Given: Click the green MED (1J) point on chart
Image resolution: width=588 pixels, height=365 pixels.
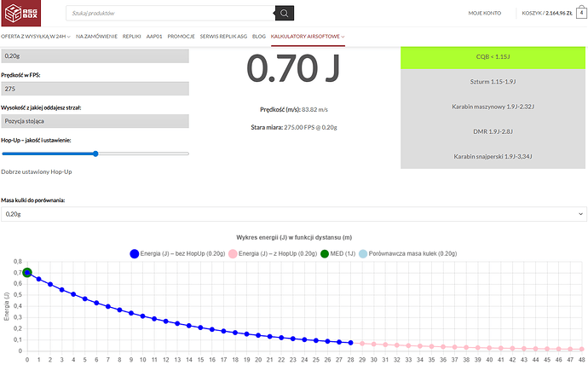Looking at the screenshot, I should click(x=27, y=273).
